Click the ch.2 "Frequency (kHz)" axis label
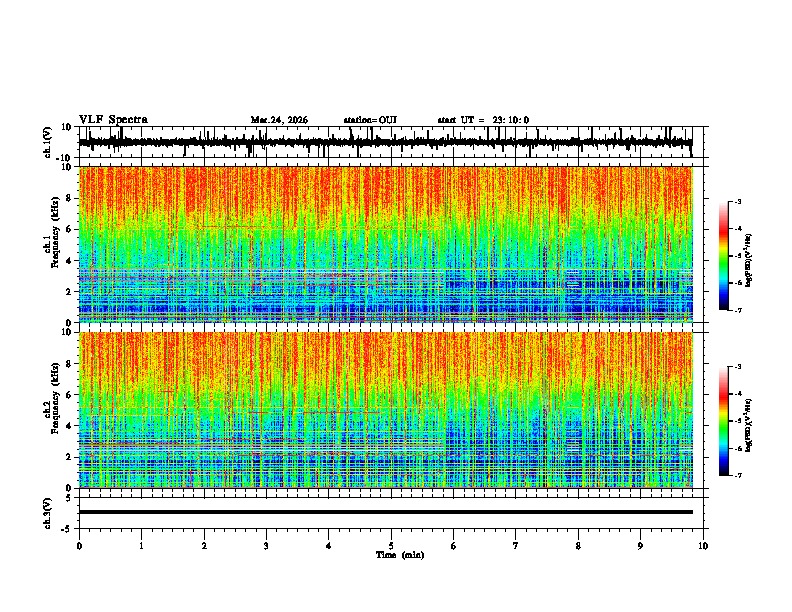The image size is (792, 612). 55,398
